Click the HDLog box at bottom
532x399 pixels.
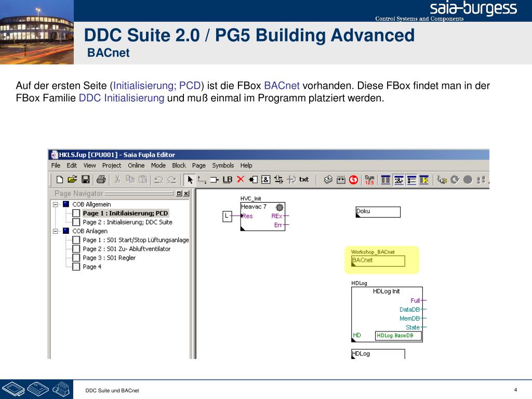click(x=378, y=354)
